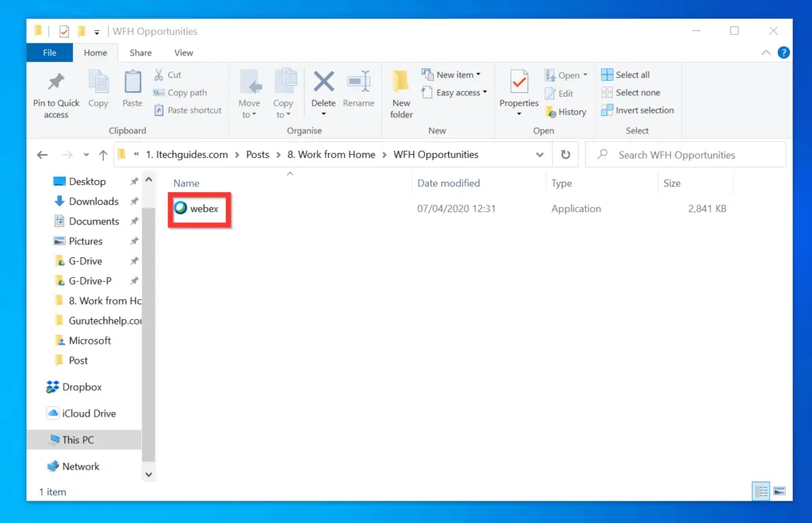Go Up one folder level

(103, 155)
